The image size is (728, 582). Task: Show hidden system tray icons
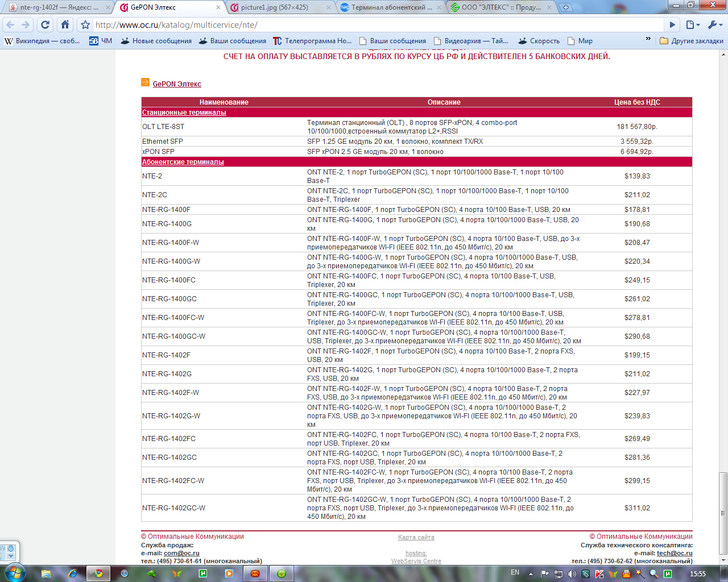coord(531,573)
